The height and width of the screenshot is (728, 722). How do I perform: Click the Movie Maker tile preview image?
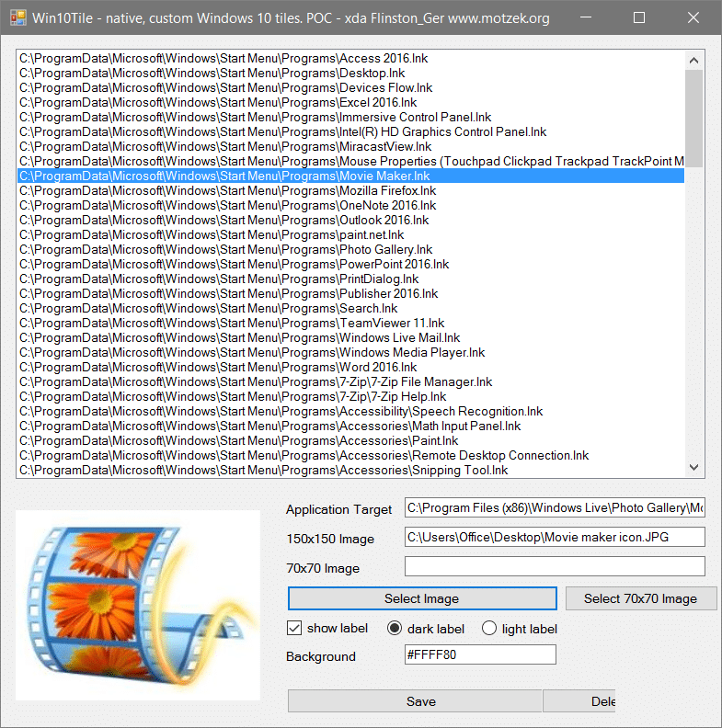pos(138,606)
